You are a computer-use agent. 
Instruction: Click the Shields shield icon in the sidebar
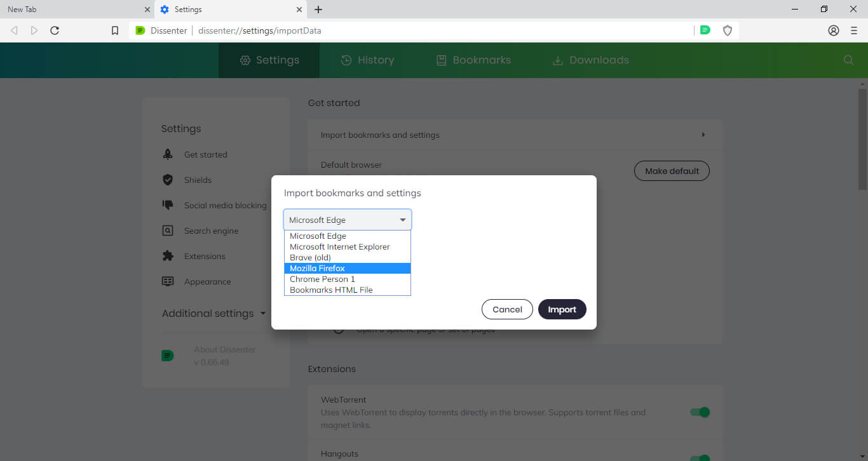(168, 180)
